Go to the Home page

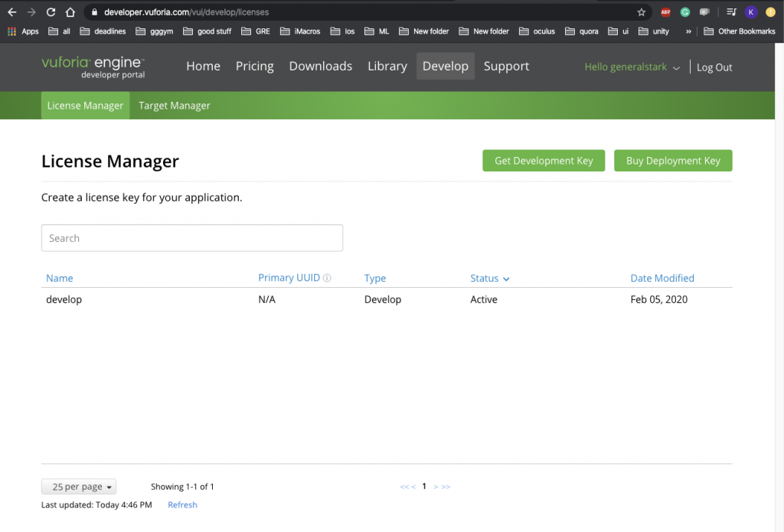(203, 66)
